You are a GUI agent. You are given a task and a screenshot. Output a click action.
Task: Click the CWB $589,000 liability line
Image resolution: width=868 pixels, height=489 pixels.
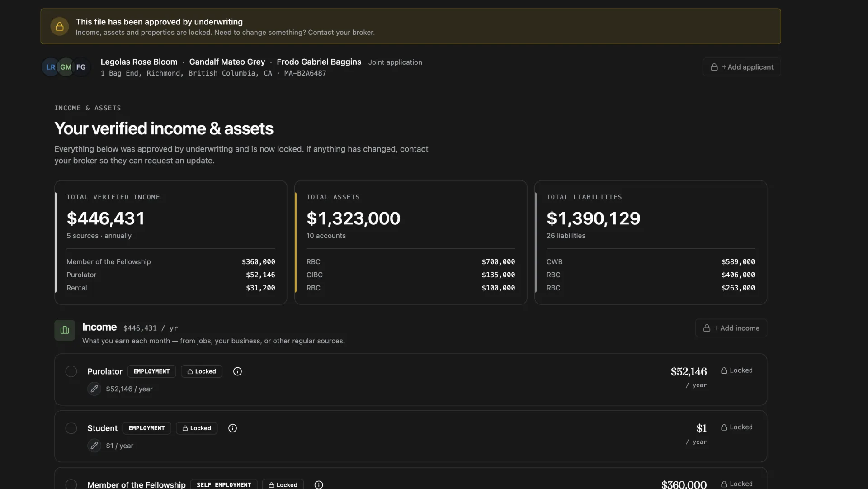651,262
